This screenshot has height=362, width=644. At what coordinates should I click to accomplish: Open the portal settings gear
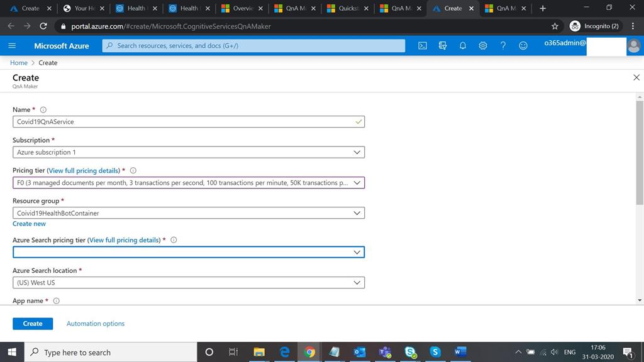pyautogui.click(x=482, y=45)
